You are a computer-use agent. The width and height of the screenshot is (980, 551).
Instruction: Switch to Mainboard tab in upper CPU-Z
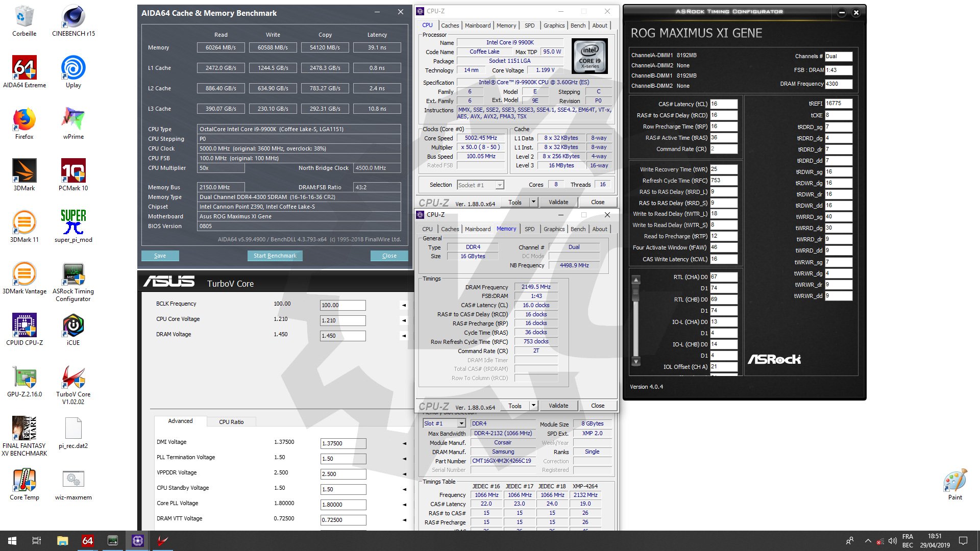(478, 26)
